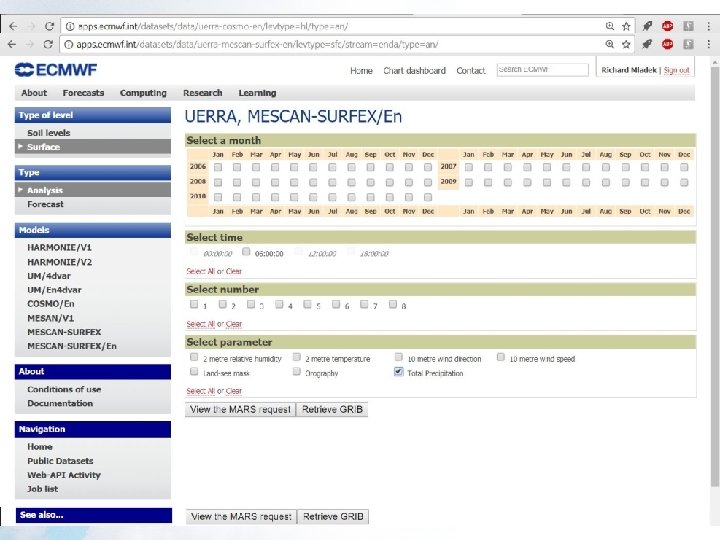Open the Learning menu
Screen dimensions: 720x540
coord(257,93)
